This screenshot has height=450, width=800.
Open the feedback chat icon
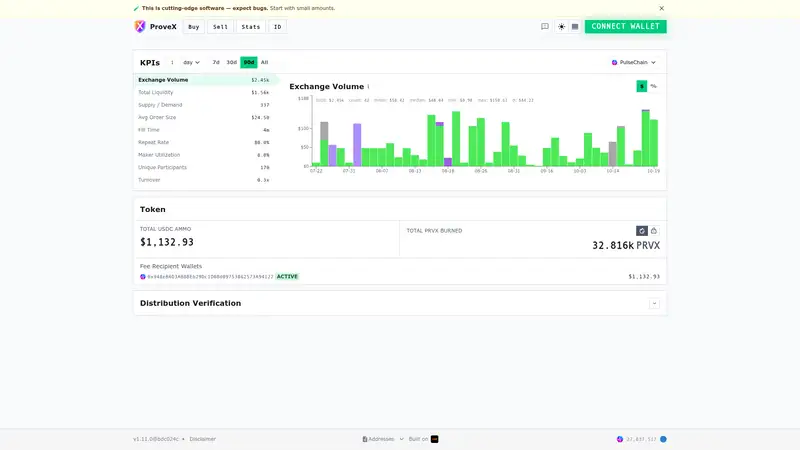pos(545,27)
